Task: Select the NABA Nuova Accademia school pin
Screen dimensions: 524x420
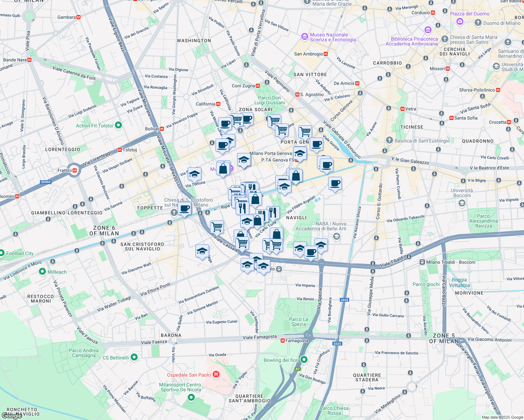Action: point(336,237)
